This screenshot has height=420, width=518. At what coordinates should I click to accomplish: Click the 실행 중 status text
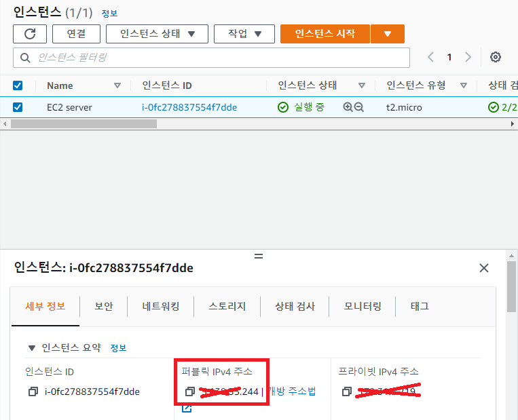point(310,107)
